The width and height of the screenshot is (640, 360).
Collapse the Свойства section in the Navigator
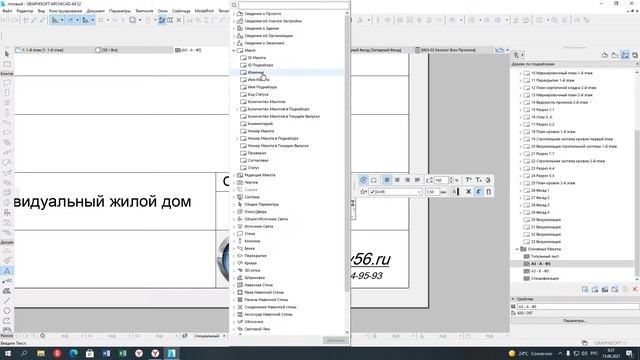513,299
